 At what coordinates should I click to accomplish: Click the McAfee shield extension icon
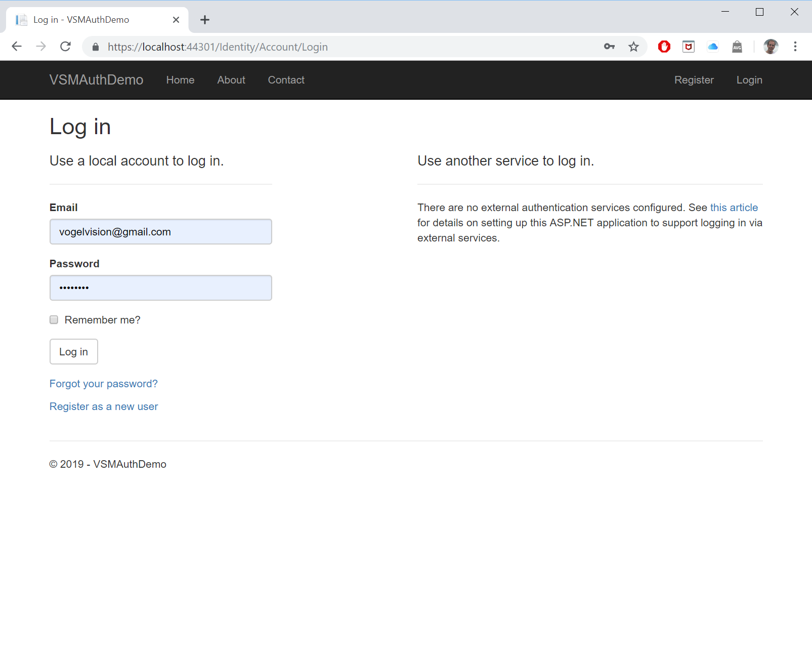(x=688, y=47)
